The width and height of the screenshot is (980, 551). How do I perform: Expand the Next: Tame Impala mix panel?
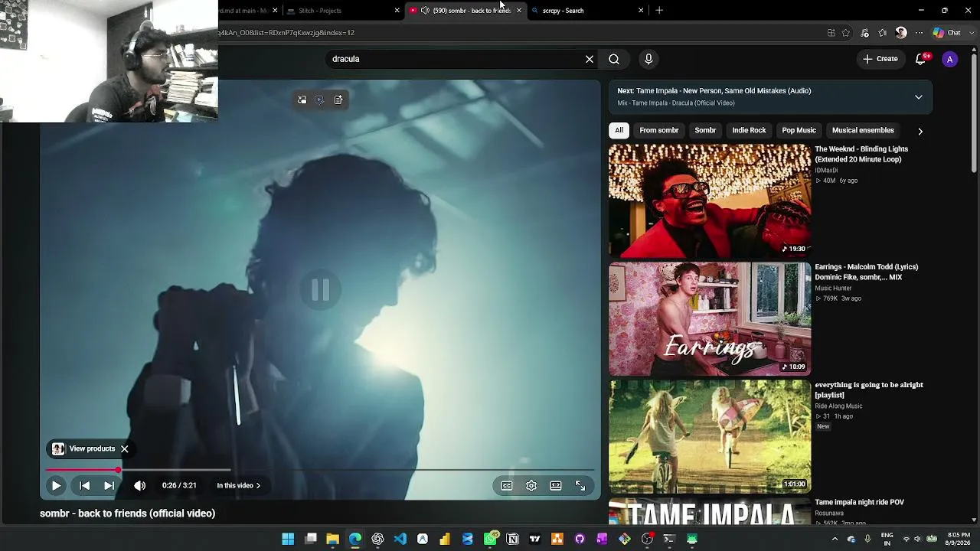(919, 97)
